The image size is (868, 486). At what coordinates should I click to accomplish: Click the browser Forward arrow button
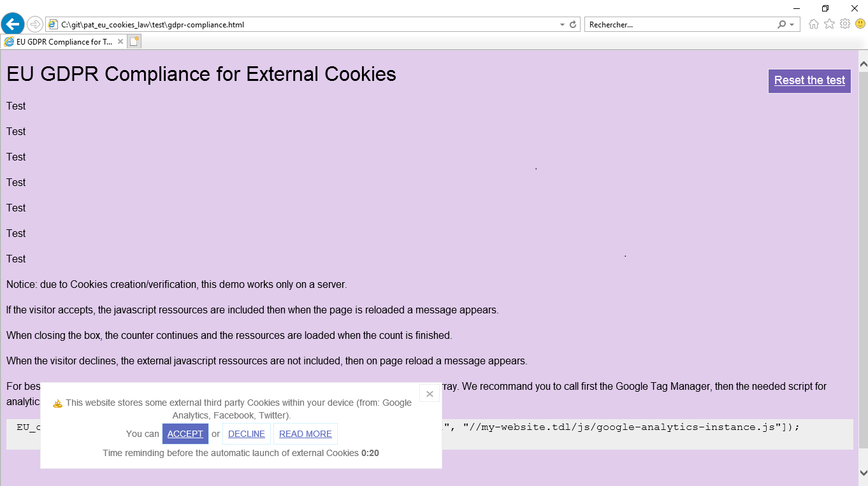pos(35,24)
